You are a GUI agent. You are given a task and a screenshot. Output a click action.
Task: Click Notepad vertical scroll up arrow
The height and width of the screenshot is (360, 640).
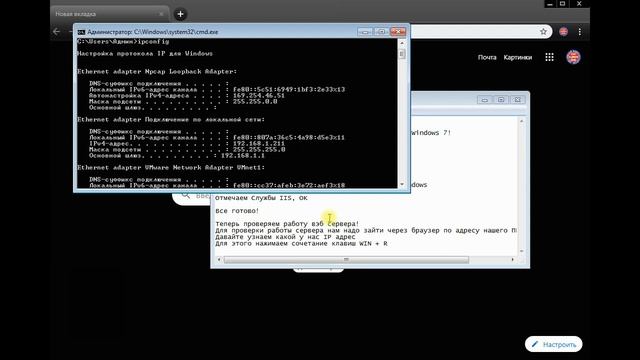[x=521, y=121]
